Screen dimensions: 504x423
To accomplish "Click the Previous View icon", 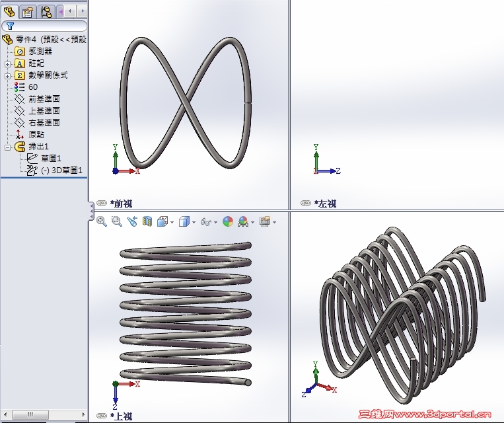I will [132, 221].
